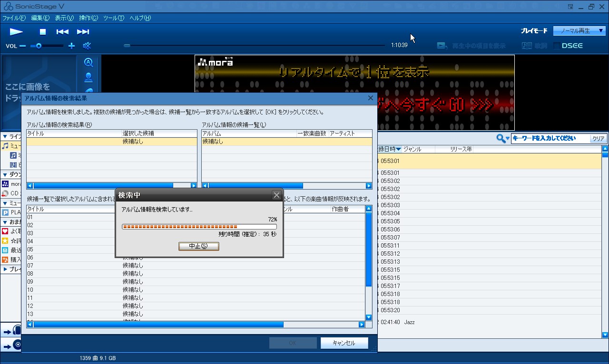The width and height of the screenshot is (609, 364).
Task: Click the キャンセル button in the results dialog
Action: [x=344, y=343]
